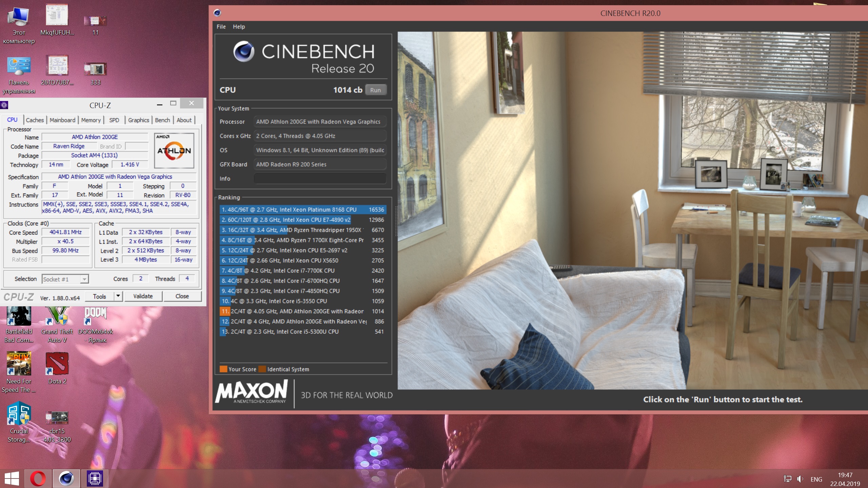Select the desktop file named 333
The image size is (868, 488).
pos(95,74)
